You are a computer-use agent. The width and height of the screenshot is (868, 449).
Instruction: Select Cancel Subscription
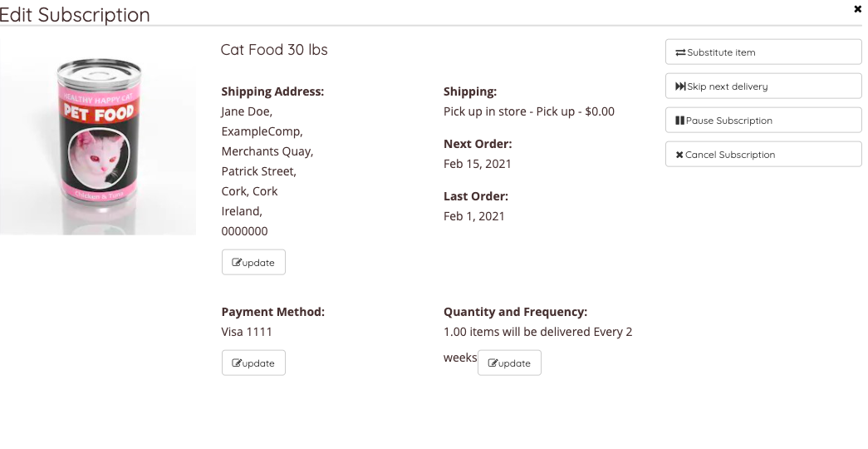point(763,155)
